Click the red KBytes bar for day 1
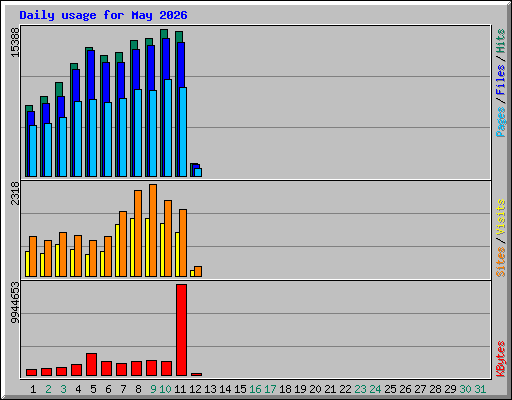Image resolution: width=512 pixels, height=400 pixels. [x=31, y=372]
